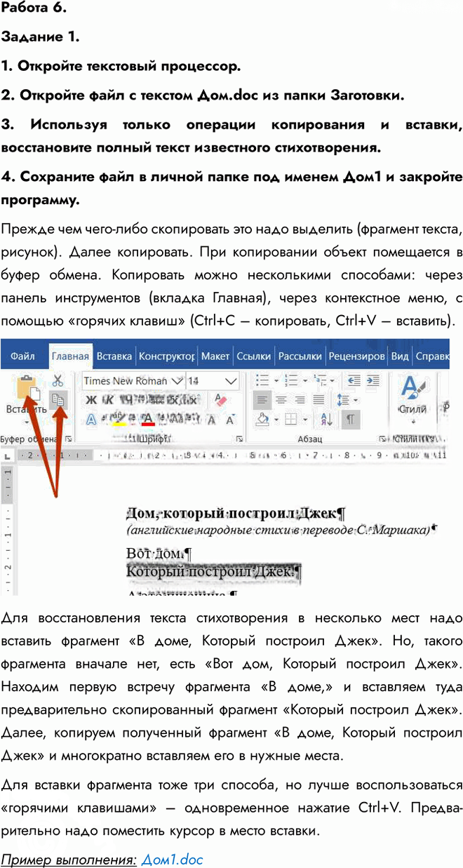Open the Рассылки ribbon tab
Screen dimensions: 463x868
300,356
